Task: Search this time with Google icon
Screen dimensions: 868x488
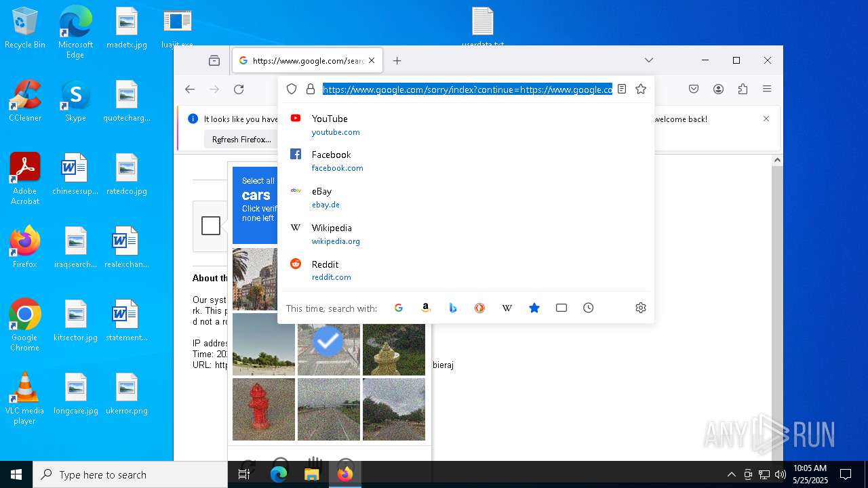Action: pyautogui.click(x=399, y=308)
